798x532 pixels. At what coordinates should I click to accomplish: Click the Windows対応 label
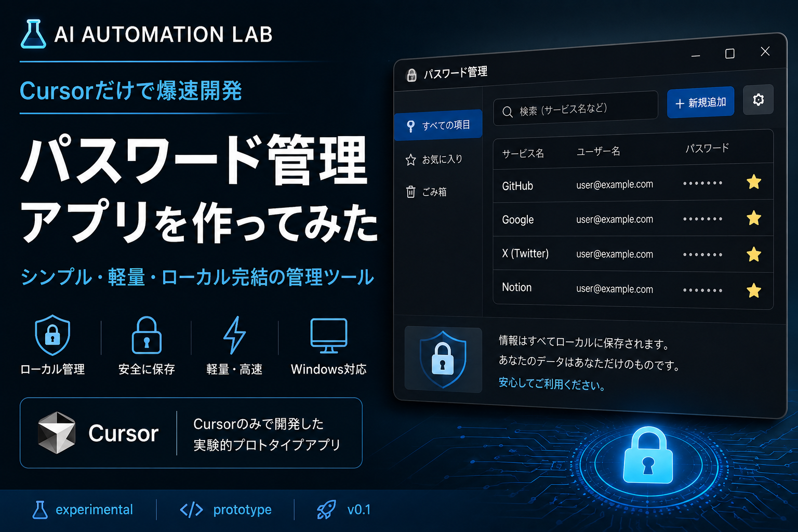(x=329, y=369)
